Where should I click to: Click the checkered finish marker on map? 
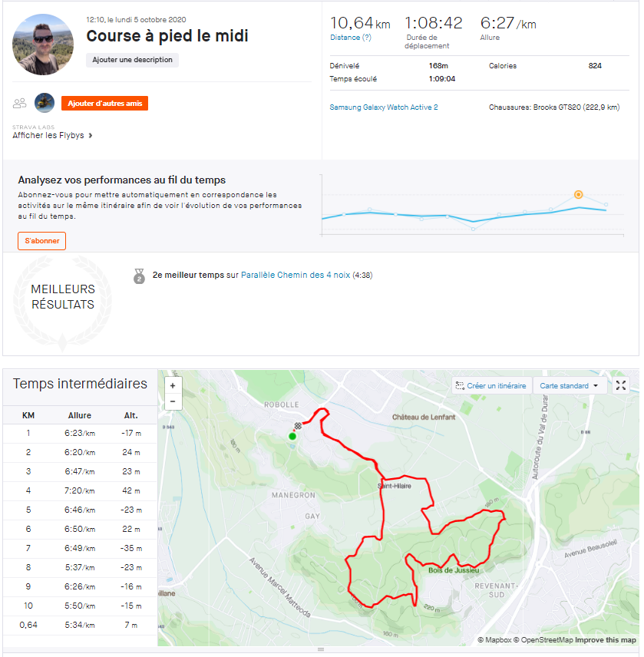click(x=298, y=426)
